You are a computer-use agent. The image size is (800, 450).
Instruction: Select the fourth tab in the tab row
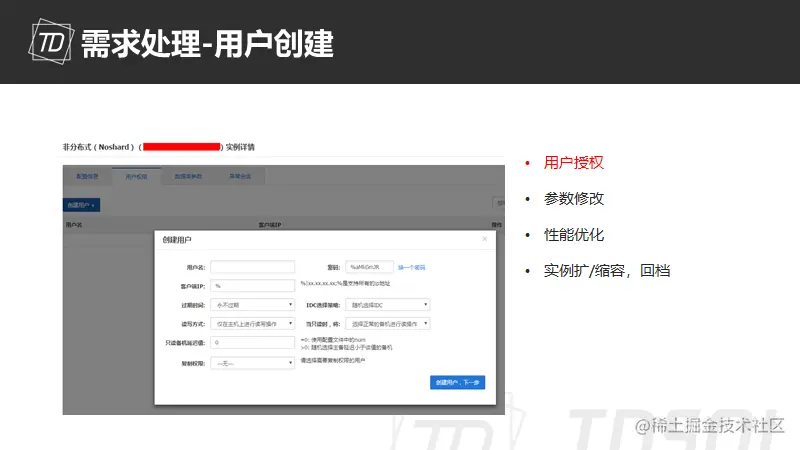[240, 176]
